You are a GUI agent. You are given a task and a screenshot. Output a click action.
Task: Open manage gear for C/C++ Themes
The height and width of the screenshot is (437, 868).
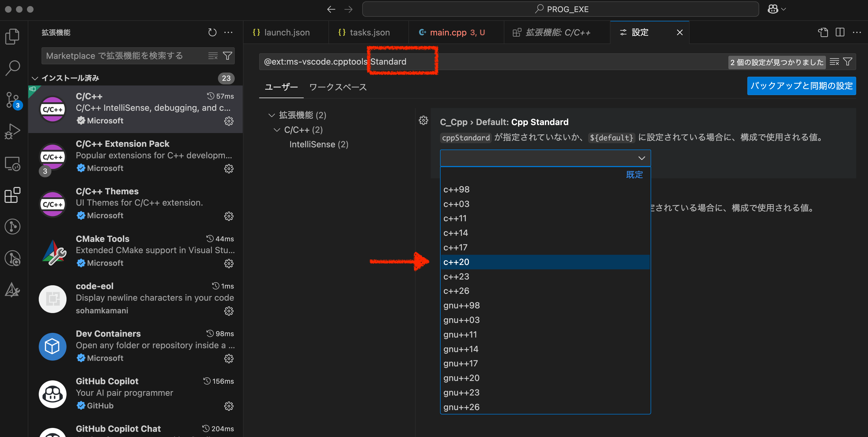(229, 216)
